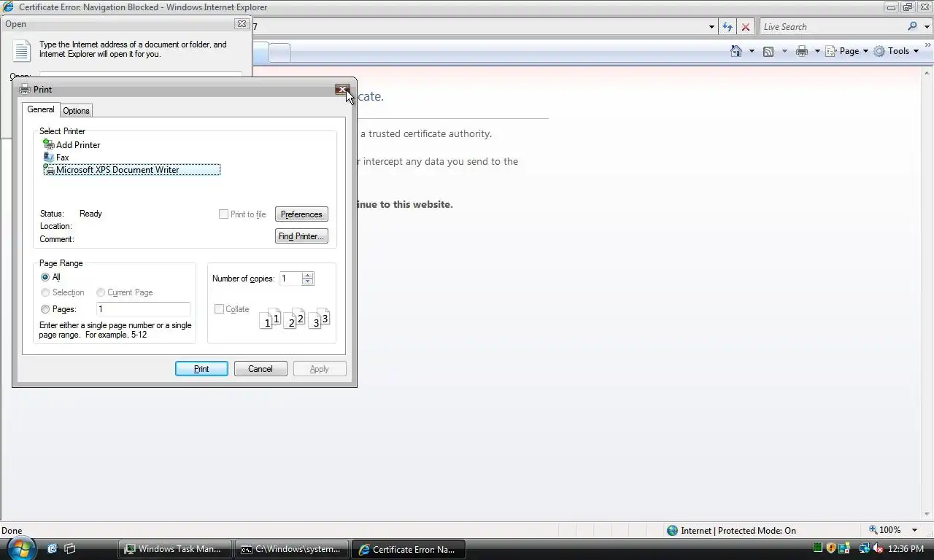Open the address bar dropdown arrow
934x560 pixels.
(711, 27)
